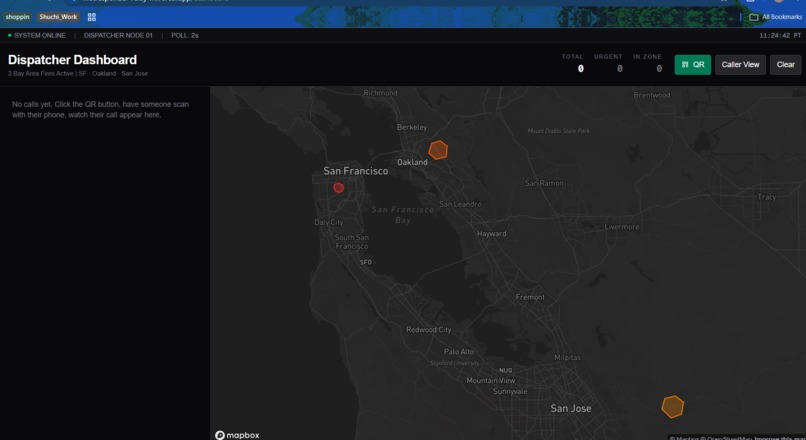Click the Fremont map label
This screenshot has width=806, height=440.
(x=530, y=297)
